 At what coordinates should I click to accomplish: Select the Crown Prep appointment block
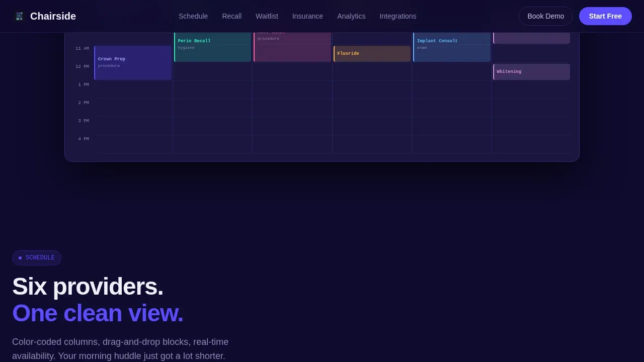[133, 63]
